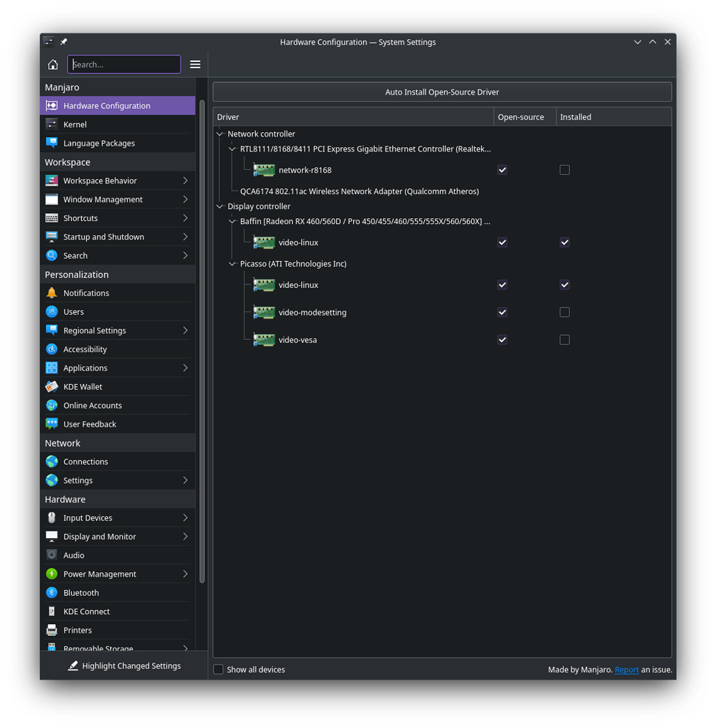Click the pin icon in the title bar
The width and height of the screenshot is (717, 728).
click(64, 42)
